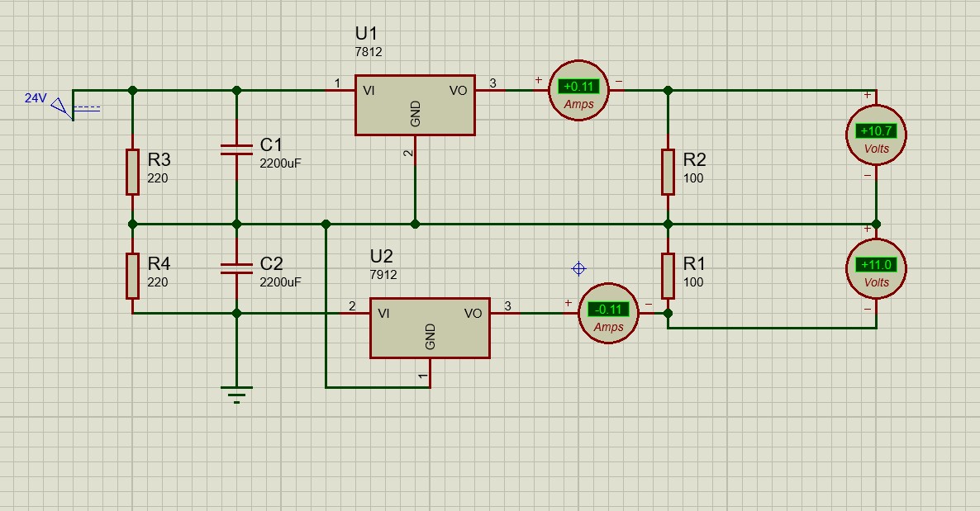Click the VO pin 3 of U1
This screenshot has height=511, width=980.
[490, 90]
